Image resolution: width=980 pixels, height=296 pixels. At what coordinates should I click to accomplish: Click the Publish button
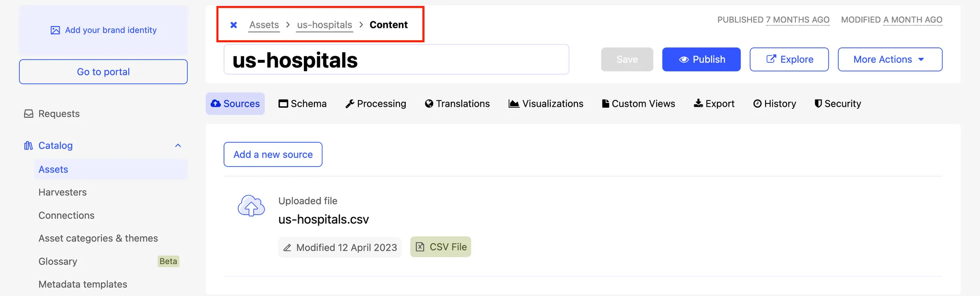[x=701, y=59]
